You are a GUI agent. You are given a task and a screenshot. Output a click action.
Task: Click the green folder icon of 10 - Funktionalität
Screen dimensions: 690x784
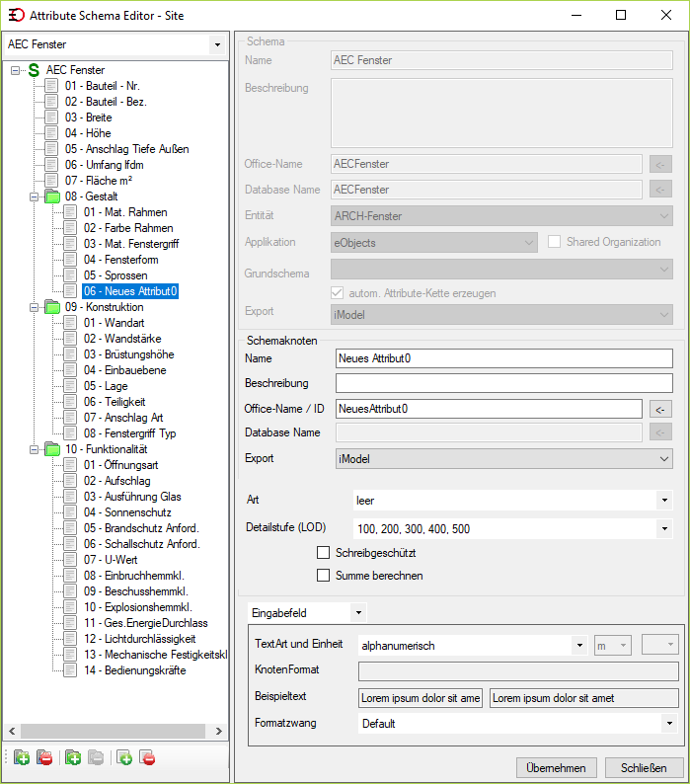click(x=52, y=449)
